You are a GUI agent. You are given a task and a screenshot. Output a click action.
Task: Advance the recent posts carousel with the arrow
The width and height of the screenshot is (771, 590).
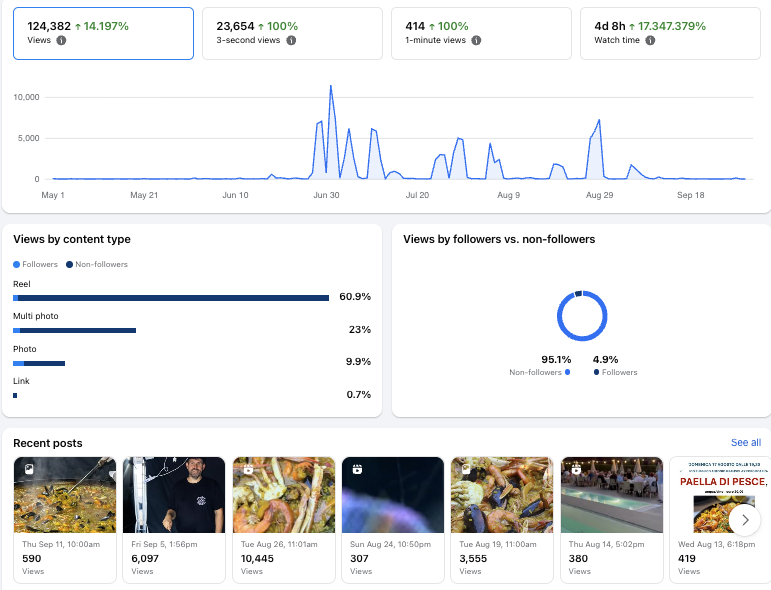745,520
